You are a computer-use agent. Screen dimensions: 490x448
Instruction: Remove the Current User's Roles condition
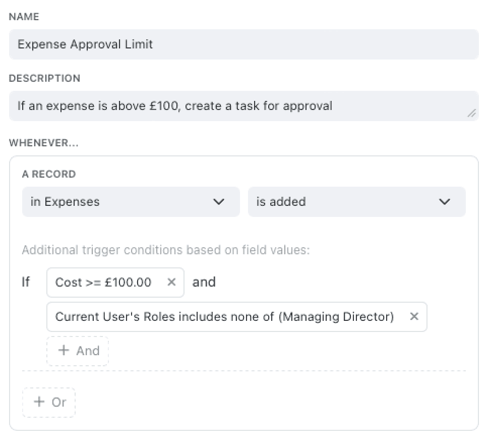[414, 317]
